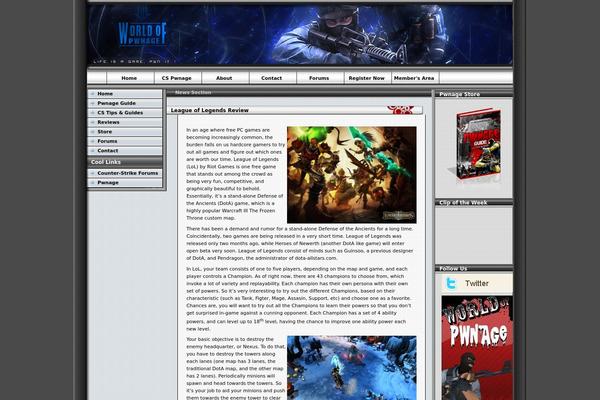Screen dimensions: 600x400
Task: Click the bullet icon beside Pwnage Guide
Action: (92, 103)
